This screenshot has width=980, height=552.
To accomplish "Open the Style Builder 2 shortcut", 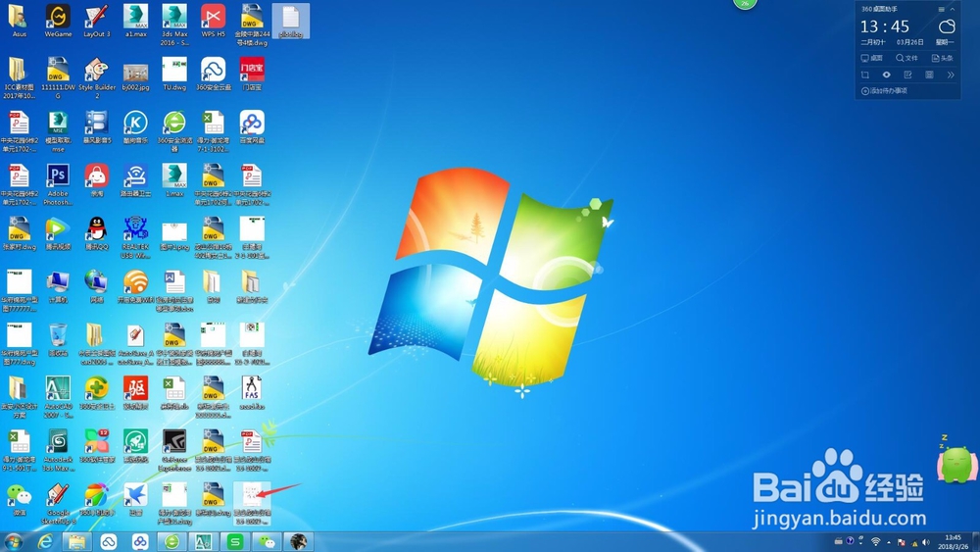I will 97,78.
